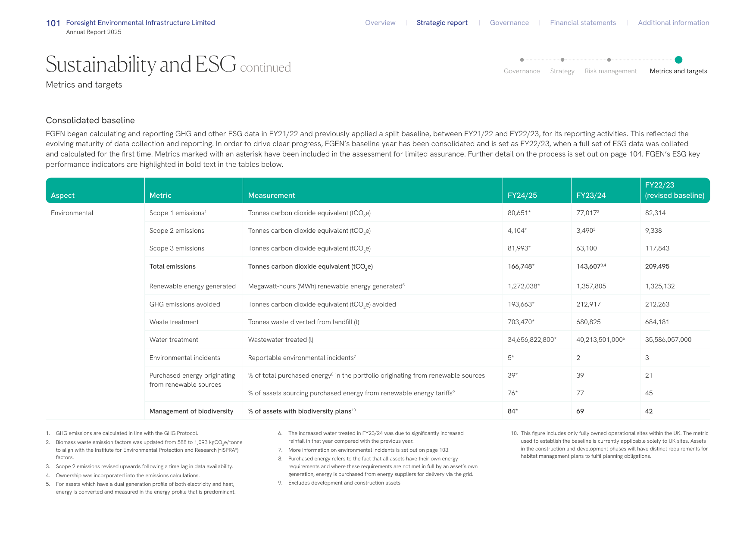Select the Strategic report tab
This screenshot has width=756, height=535.
(442, 23)
